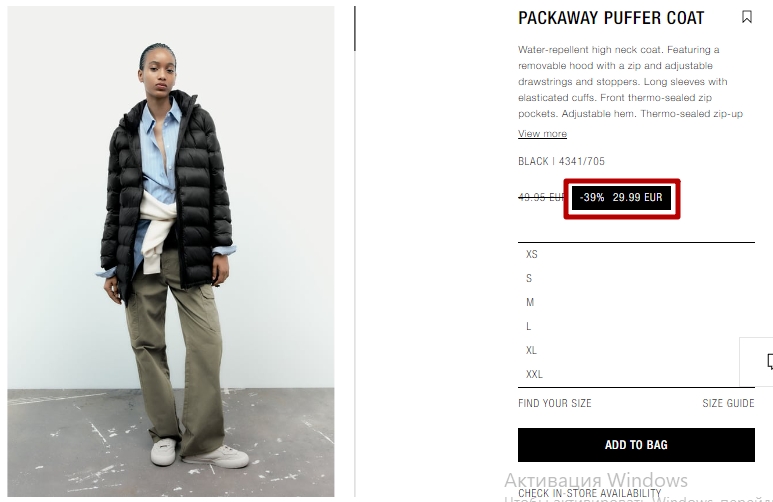Expand description with View more link

542,134
